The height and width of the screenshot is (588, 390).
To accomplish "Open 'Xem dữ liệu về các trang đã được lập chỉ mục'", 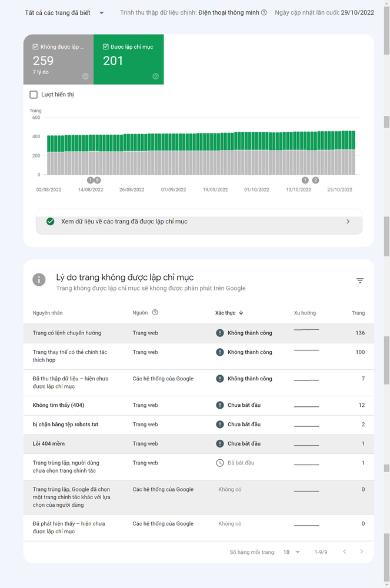I will pyautogui.click(x=199, y=222).
